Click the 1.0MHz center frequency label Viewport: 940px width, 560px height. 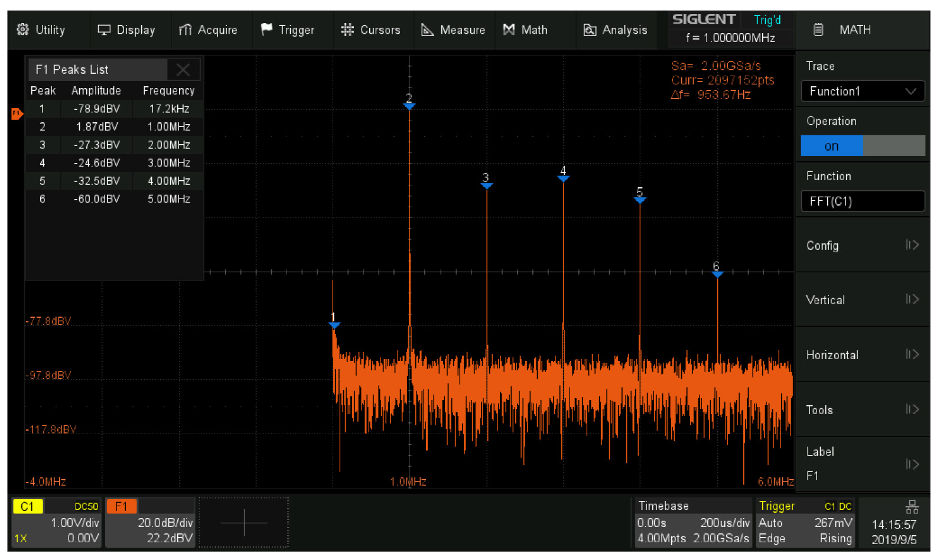[408, 481]
